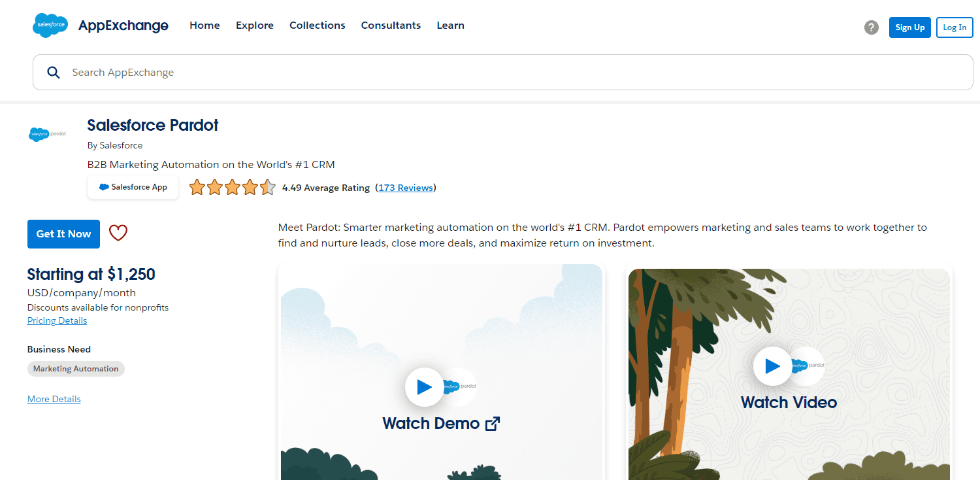This screenshot has width=980, height=480.
Task: Click the search magnifier icon
Action: point(54,73)
